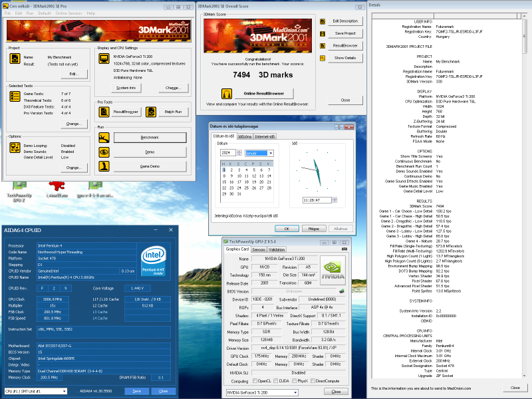532x399 pixels.
Task: Click the Demo eye icon
Action: pos(104,152)
